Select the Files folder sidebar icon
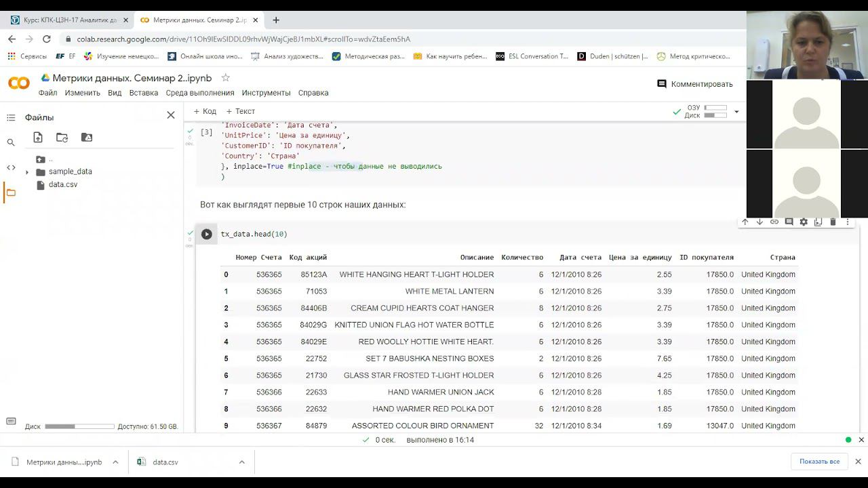Screen dimensions: 868x488 click(x=11, y=192)
